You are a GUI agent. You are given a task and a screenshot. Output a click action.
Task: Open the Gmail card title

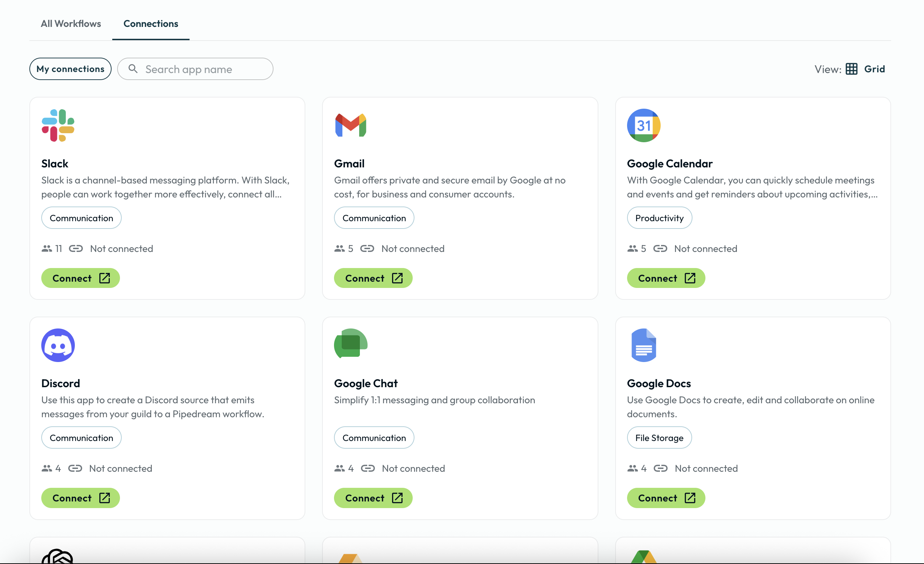pyautogui.click(x=349, y=164)
